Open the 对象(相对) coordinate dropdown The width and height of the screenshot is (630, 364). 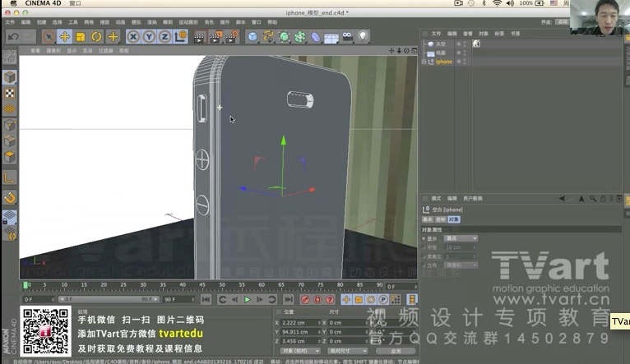coord(299,351)
